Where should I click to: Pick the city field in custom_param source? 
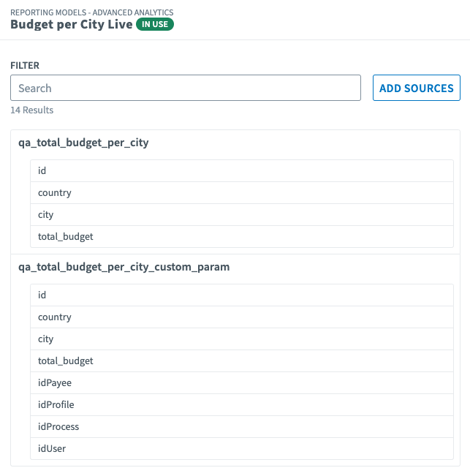[241, 339]
